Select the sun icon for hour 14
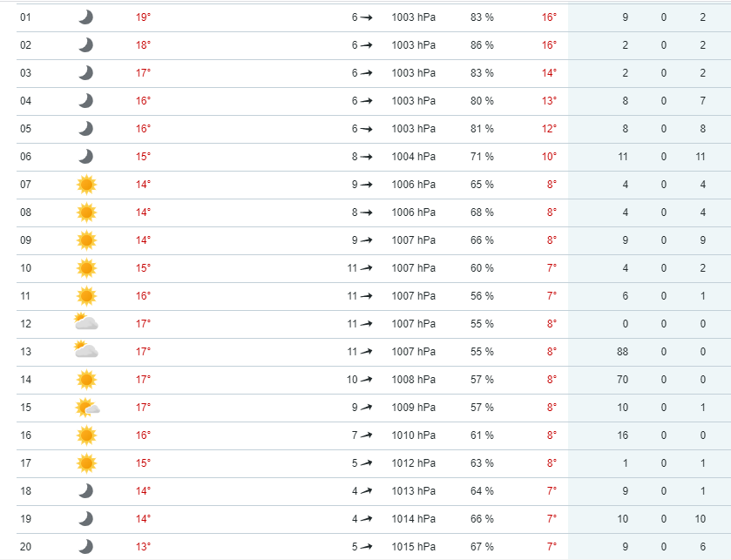 [x=85, y=379]
